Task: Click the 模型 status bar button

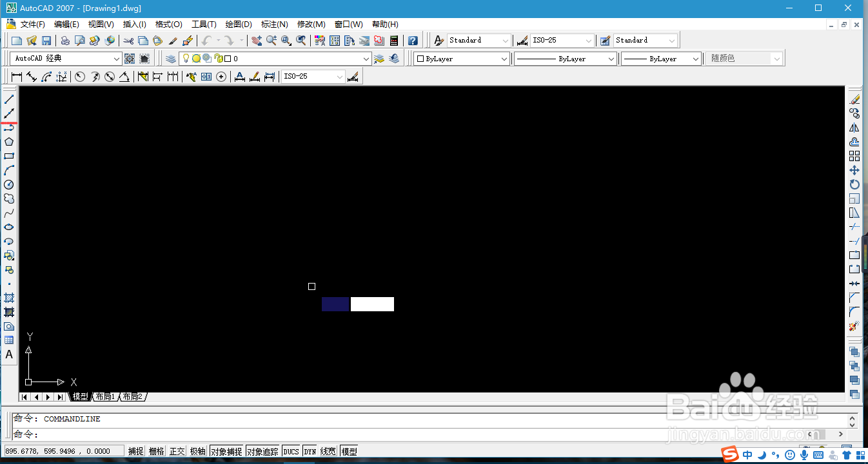Action: pyautogui.click(x=349, y=451)
